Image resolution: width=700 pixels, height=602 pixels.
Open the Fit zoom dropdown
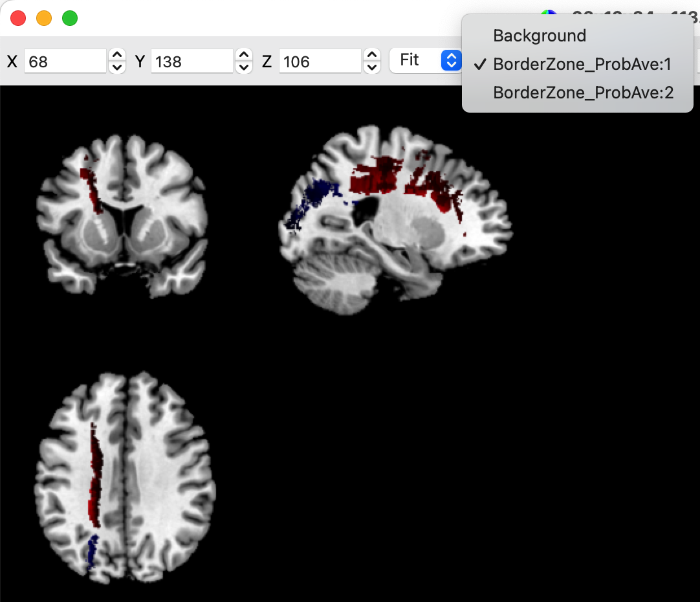pos(426,61)
